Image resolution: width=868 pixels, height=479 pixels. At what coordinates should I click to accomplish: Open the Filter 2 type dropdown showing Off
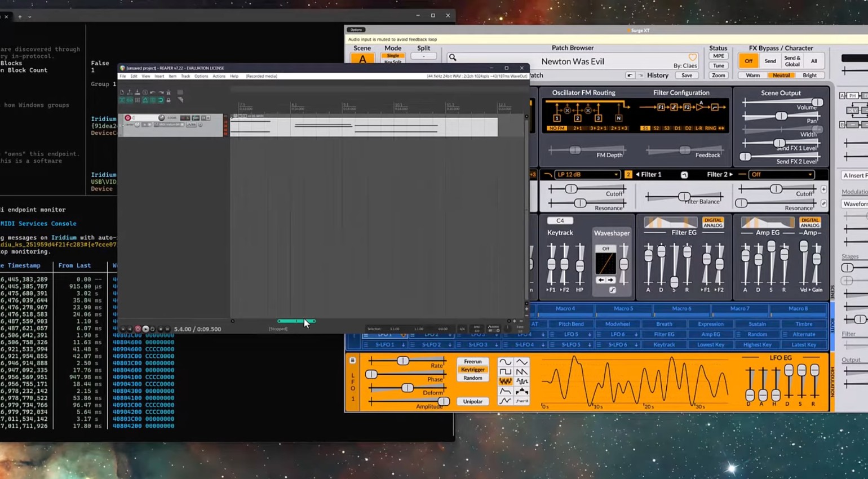click(x=781, y=175)
